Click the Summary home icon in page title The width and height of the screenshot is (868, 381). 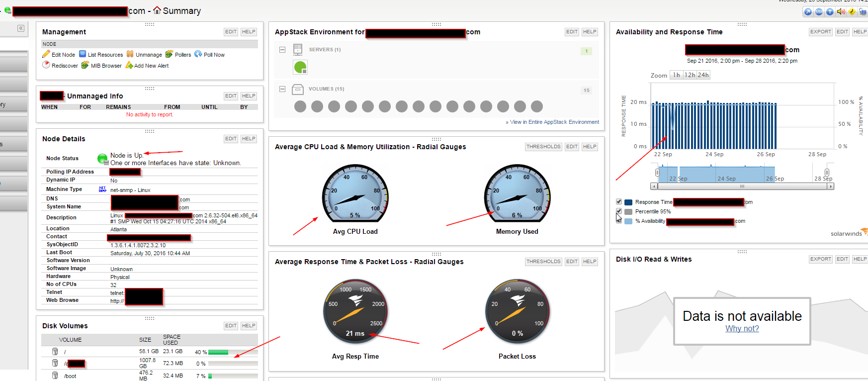point(157,10)
